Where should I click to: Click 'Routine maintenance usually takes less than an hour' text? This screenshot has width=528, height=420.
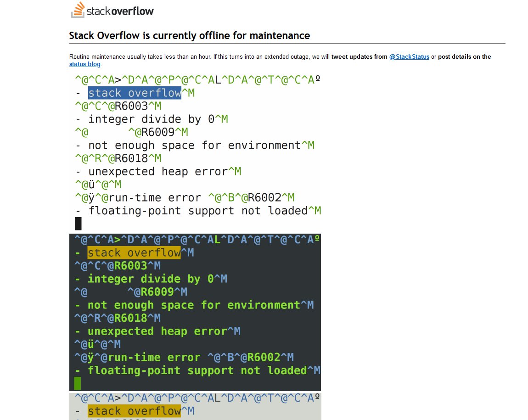tap(140, 56)
